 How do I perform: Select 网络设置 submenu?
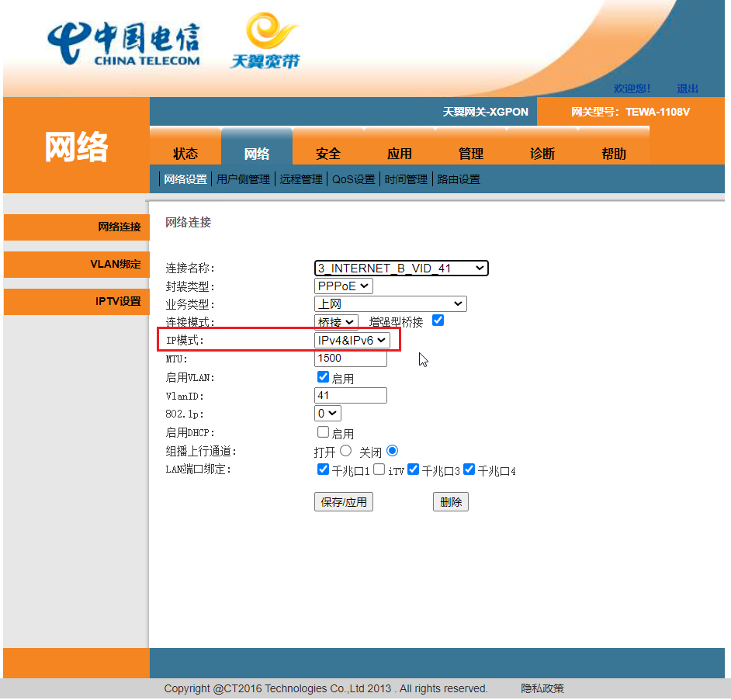[x=185, y=179]
